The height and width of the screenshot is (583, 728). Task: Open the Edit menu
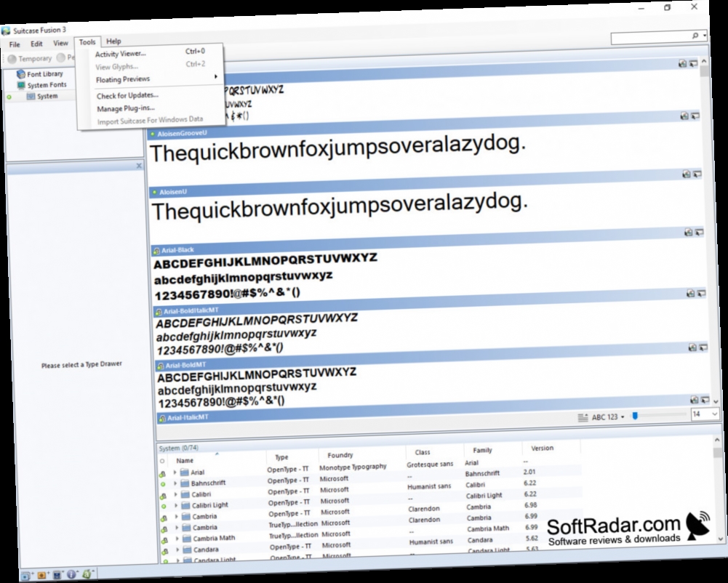tap(36, 44)
